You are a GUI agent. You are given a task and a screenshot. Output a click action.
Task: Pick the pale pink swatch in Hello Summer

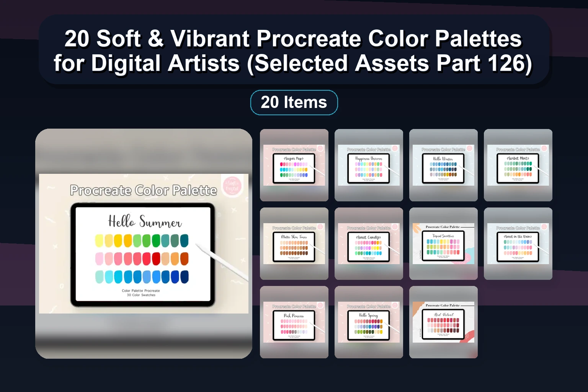(x=99, y=258)
